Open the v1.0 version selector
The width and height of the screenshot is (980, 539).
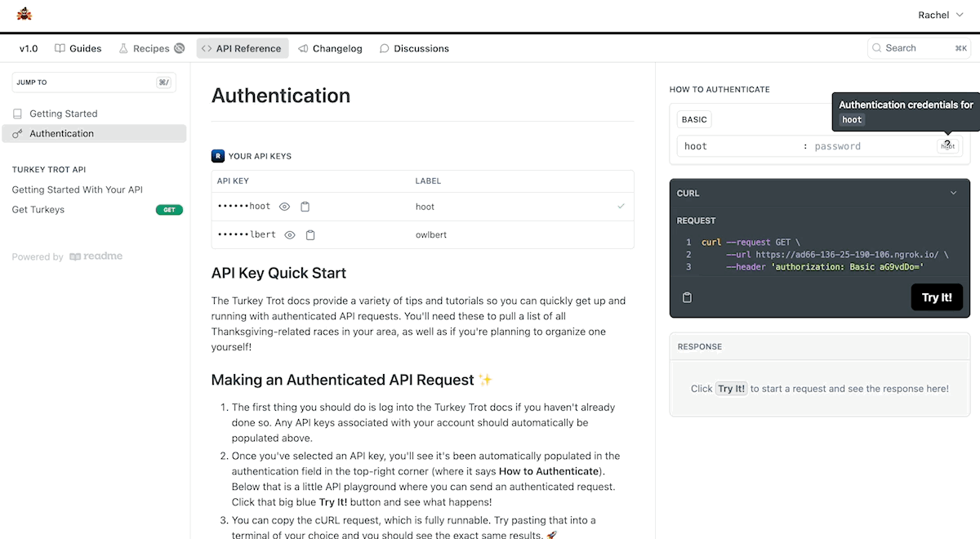[29, 48]
